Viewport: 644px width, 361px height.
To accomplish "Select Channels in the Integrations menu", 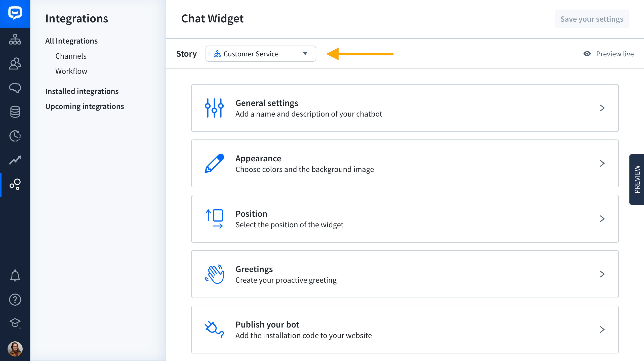I will click(71, 56).
